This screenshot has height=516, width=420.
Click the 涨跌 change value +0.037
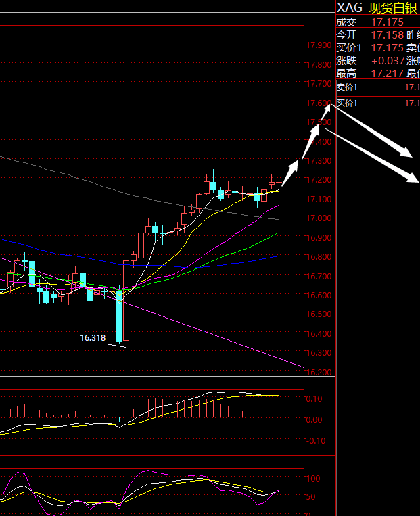point(388,61)
